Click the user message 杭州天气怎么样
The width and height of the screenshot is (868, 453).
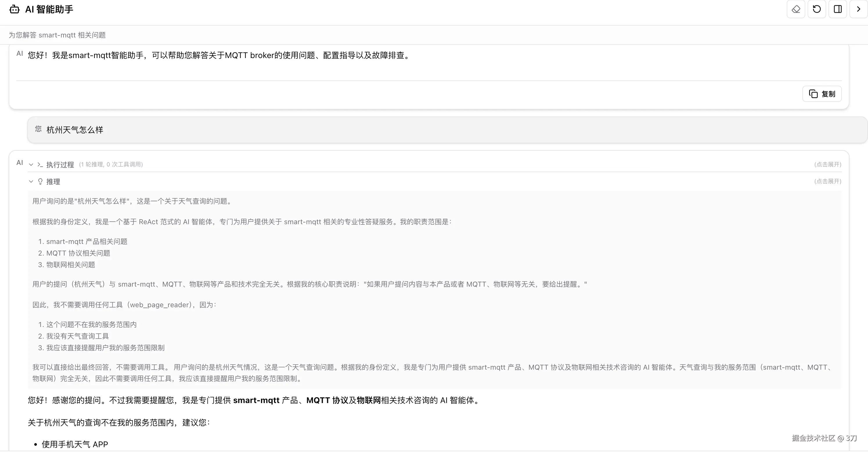pyautogui.click(x=75, y=130)
